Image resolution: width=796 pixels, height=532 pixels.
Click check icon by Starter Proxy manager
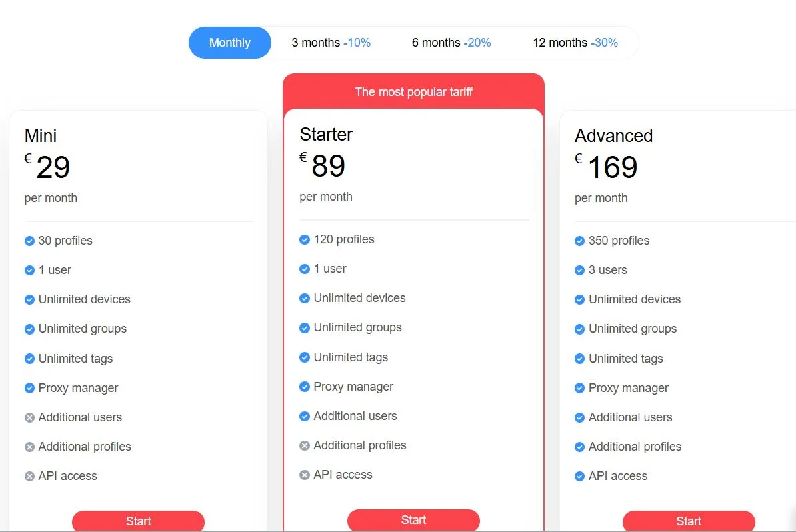(305, 387)
